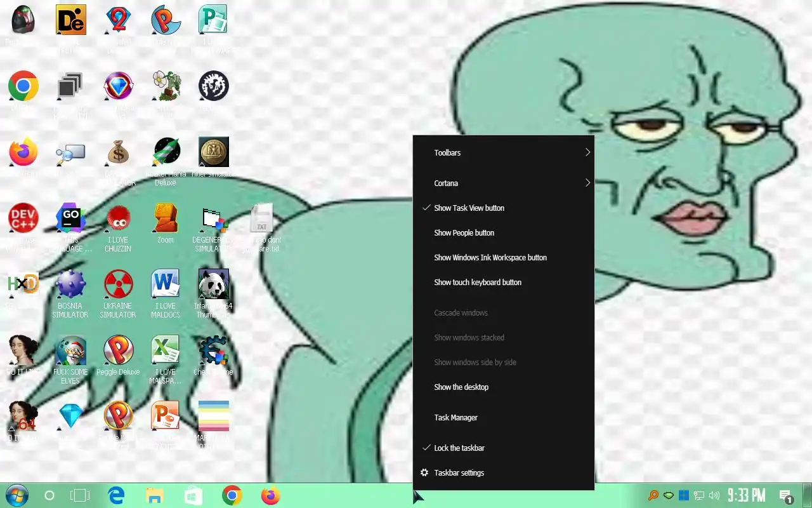Uncheck Show Task View button
The height and width of the screenshot is (508, 812).
[x=504, y=208]
